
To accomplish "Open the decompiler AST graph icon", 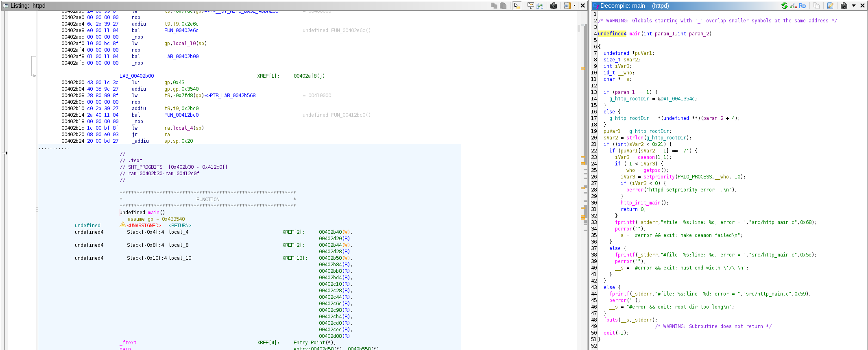I will pos(793,6).
